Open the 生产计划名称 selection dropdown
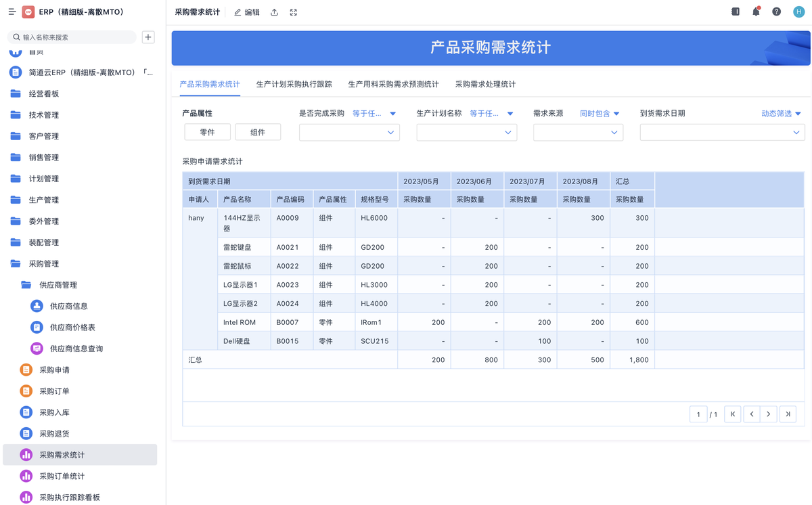This screenshot has width=812, height=505. 466,133
